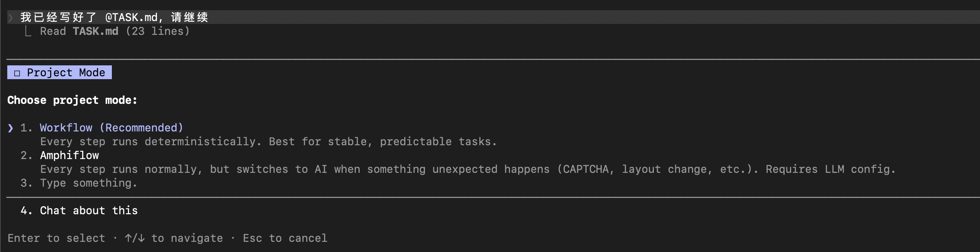This screenshot has width=980, height=252.
Task: Select the Amphiflow project mode
Action: pyautogui.click(x=69, y=155)
